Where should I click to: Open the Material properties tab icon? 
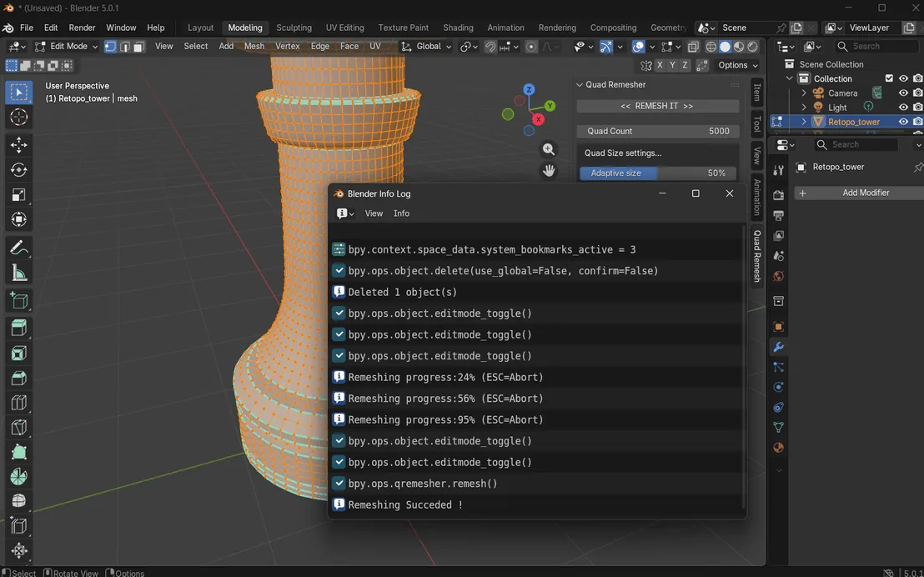pos(778,447)
